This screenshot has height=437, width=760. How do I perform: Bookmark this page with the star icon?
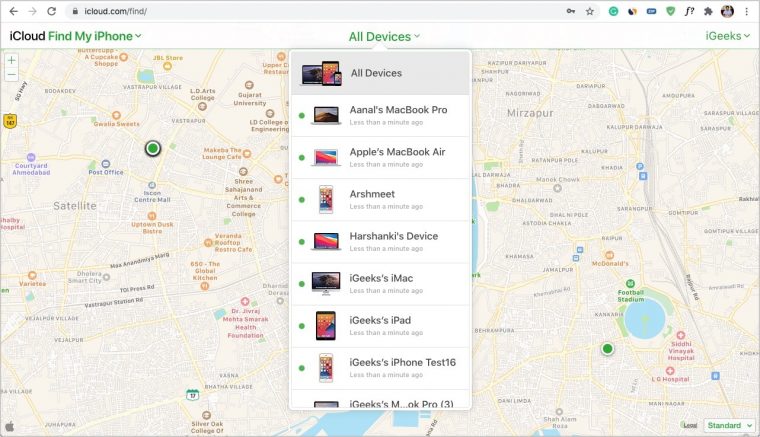[589, 11]
